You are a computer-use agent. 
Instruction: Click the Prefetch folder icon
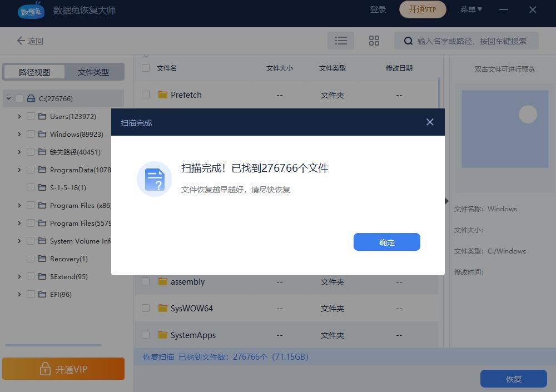click(x=162, y=95)
